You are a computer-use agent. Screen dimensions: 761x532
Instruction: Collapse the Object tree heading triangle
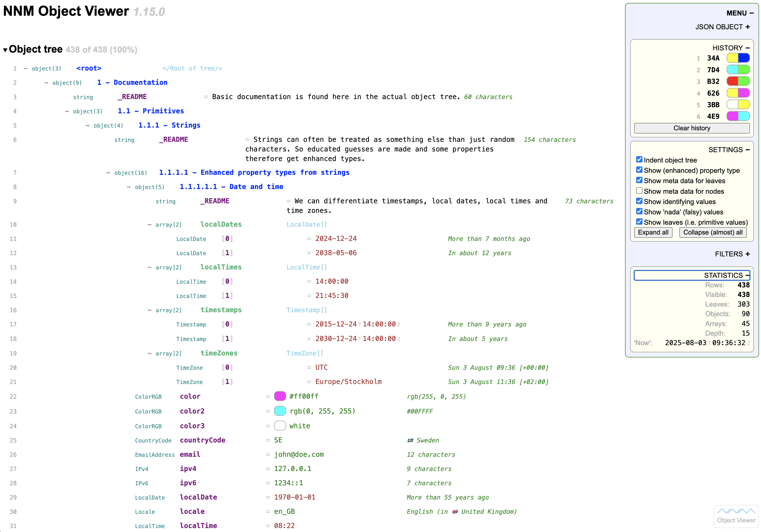pos(5,50)
